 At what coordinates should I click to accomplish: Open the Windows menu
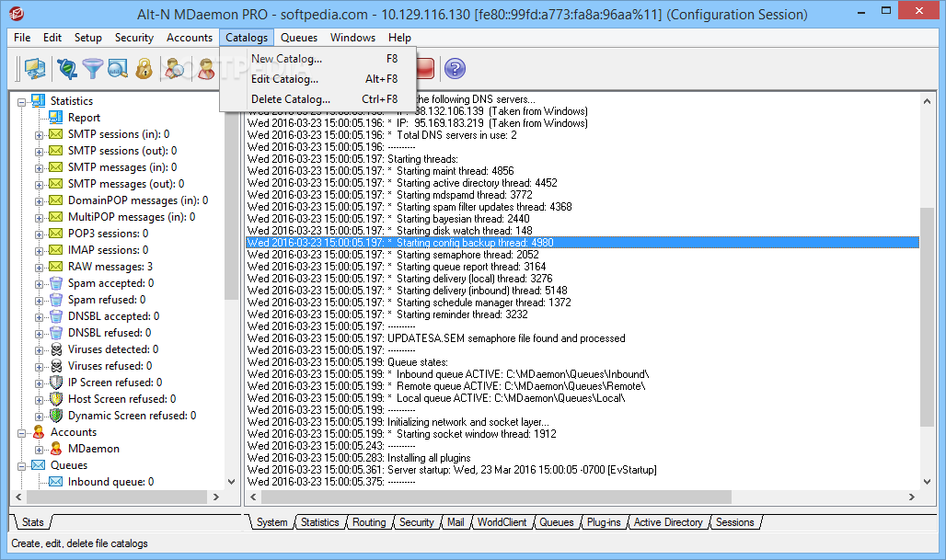point(353,38)
